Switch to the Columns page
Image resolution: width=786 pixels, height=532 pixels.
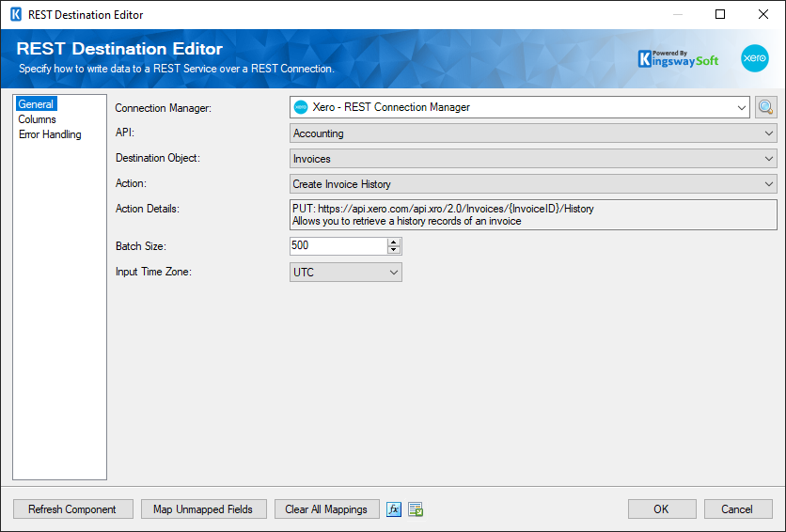click(37, 119)
